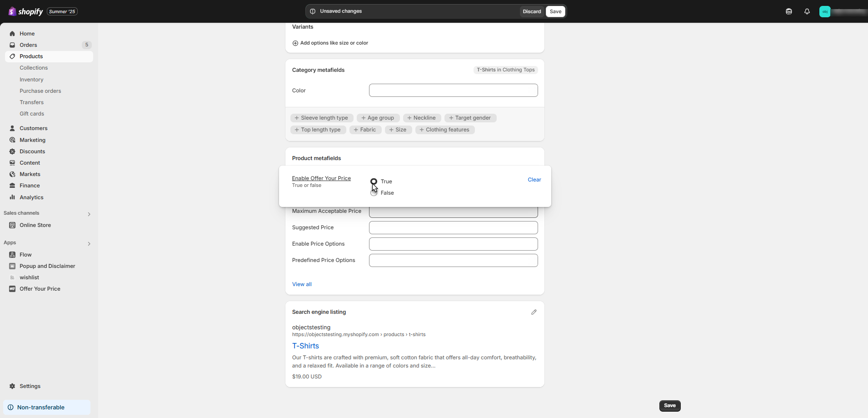Viewport: 868px width, 418px height.
Task: Click the Predefined Price Options field
Action: click(454, 260)
